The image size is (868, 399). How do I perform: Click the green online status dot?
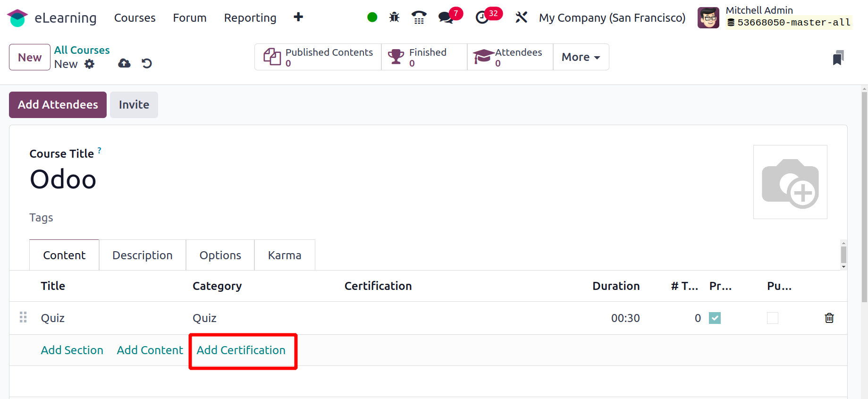372,17
